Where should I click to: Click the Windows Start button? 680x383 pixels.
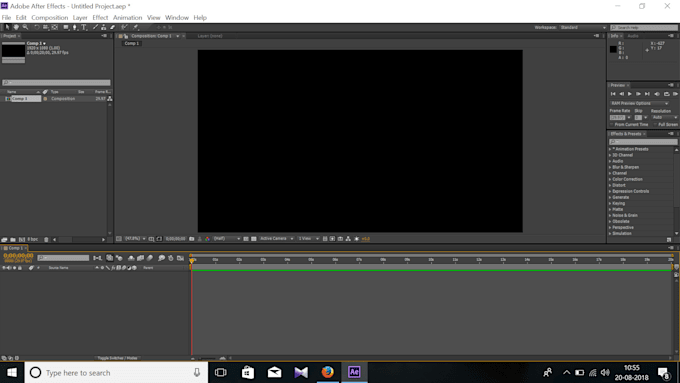[12, 373]
